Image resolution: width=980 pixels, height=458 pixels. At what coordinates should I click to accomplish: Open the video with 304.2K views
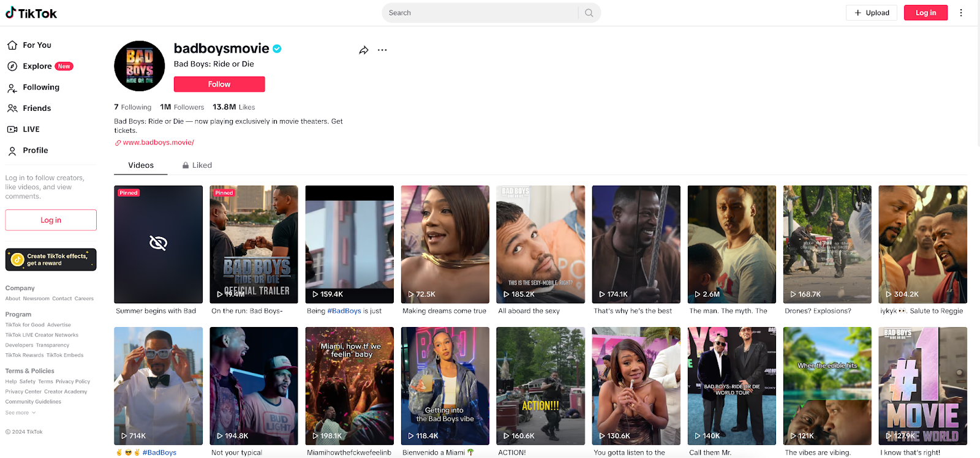point(922,244)
